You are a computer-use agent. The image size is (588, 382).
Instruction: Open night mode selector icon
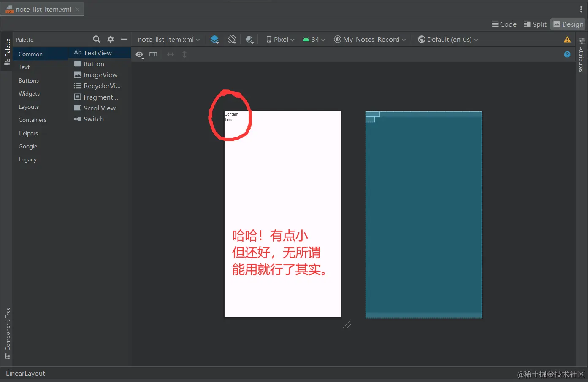tap(249, 39)
